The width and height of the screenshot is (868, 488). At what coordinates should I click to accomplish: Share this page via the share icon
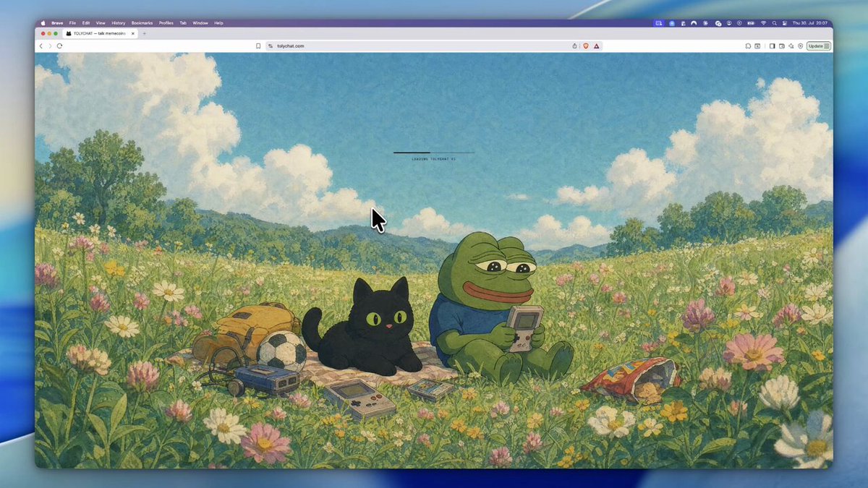[x=574, y=46]
